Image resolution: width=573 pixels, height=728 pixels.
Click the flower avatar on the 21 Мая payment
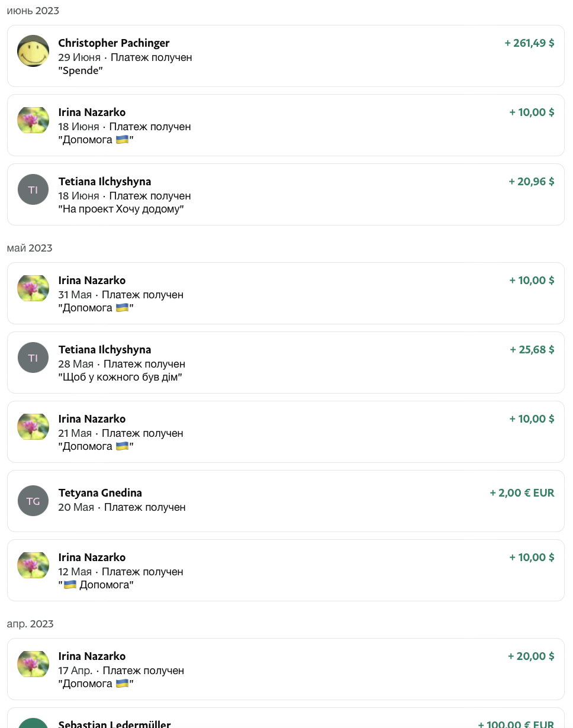pos(33,427)
